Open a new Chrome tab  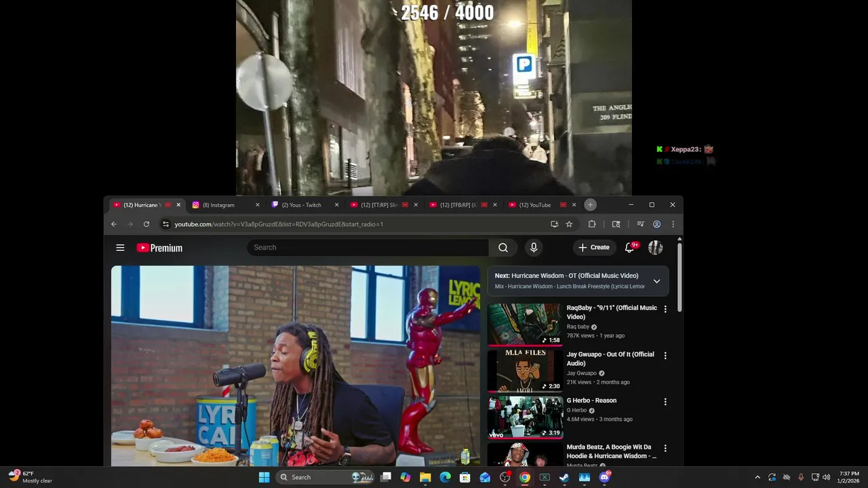(x=590, y=205)
